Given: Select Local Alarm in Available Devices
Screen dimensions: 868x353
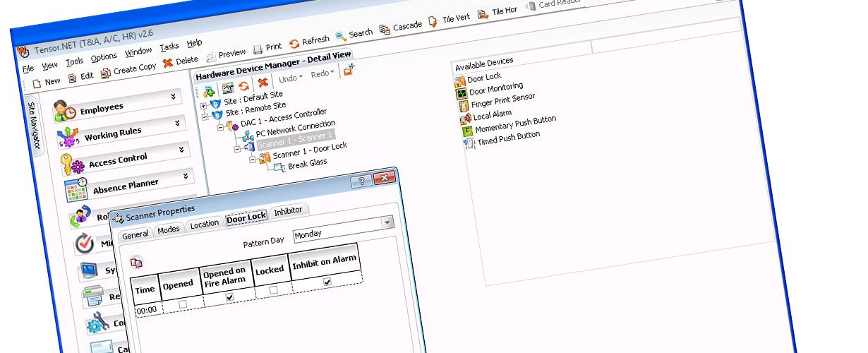Looking at the screenshot, I should tap(486, 116).
